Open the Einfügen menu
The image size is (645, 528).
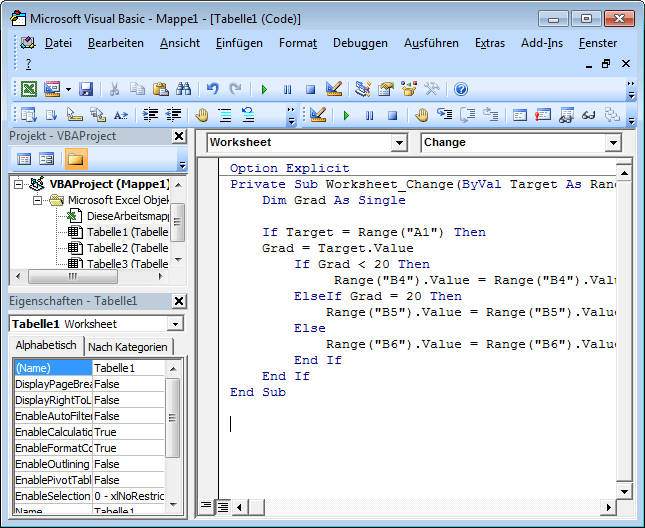(x=239, y=43)
